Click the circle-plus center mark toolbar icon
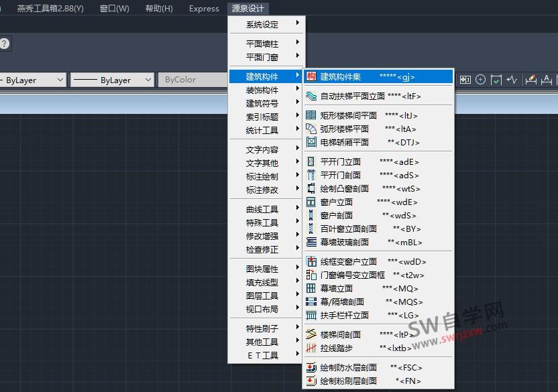The width and height of the screenshot is (558, 392). (480, 79)
